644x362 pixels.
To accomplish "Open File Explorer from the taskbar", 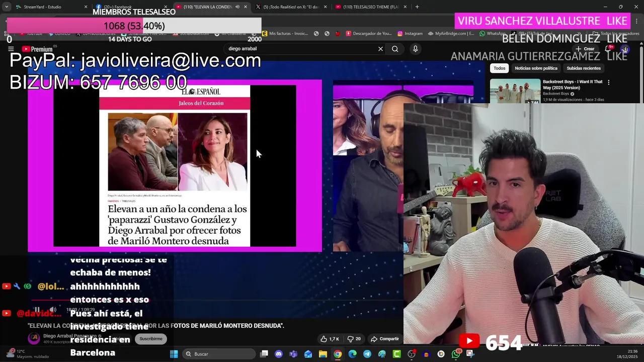I will (323, 354).
